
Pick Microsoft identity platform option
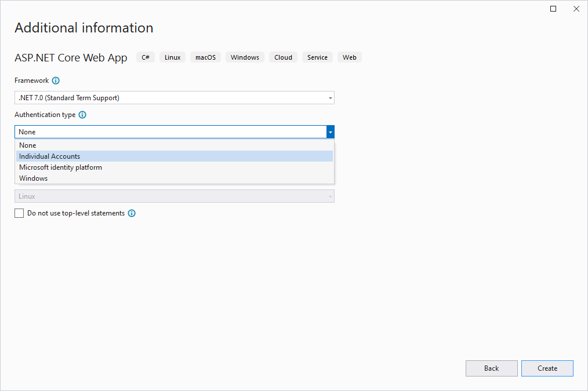[x=175, y=167]
